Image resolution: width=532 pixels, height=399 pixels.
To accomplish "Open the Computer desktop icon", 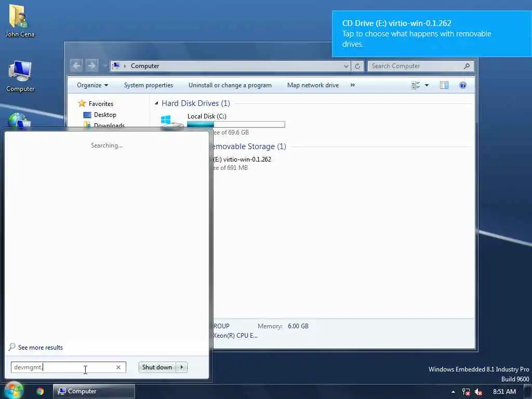I will coord(20,76).
